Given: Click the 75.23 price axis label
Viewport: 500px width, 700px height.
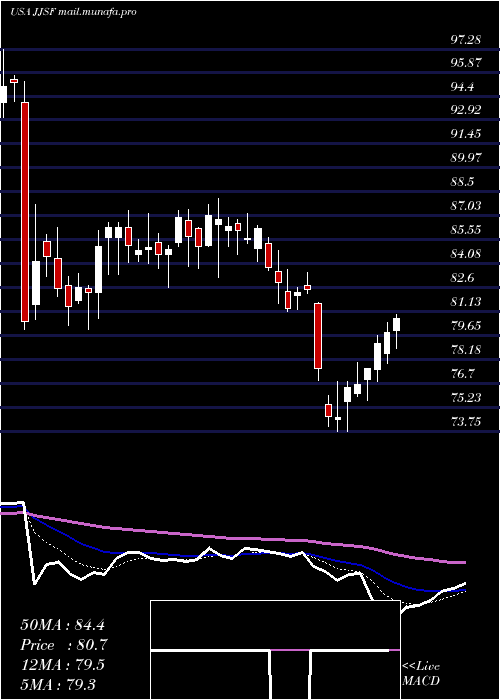Looking at the screenshot, I should [x=466, y=398].
